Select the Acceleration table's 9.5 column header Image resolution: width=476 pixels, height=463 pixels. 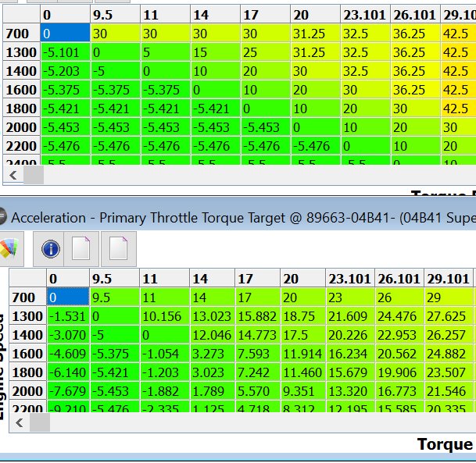(114, 278)
